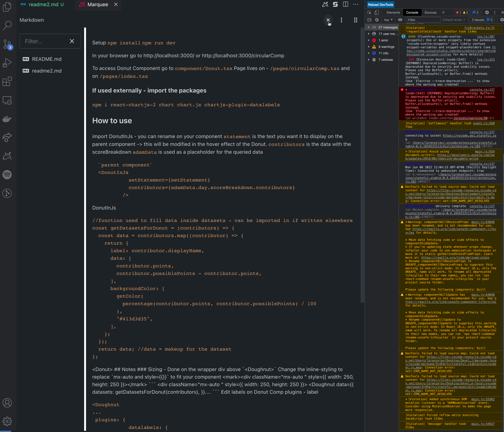Open the Remote Explorer view

coord(7,100)
